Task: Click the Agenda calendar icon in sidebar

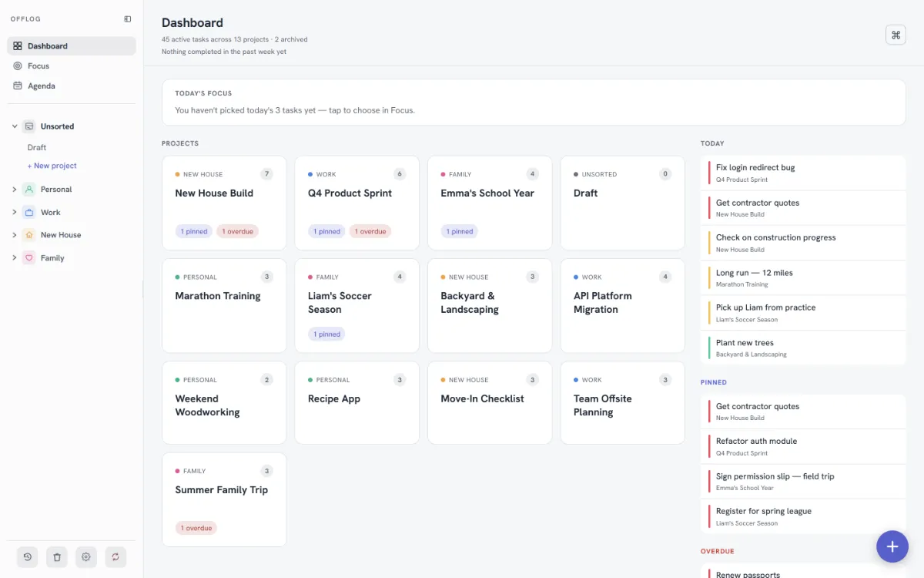Action: [x=18, y=86]
